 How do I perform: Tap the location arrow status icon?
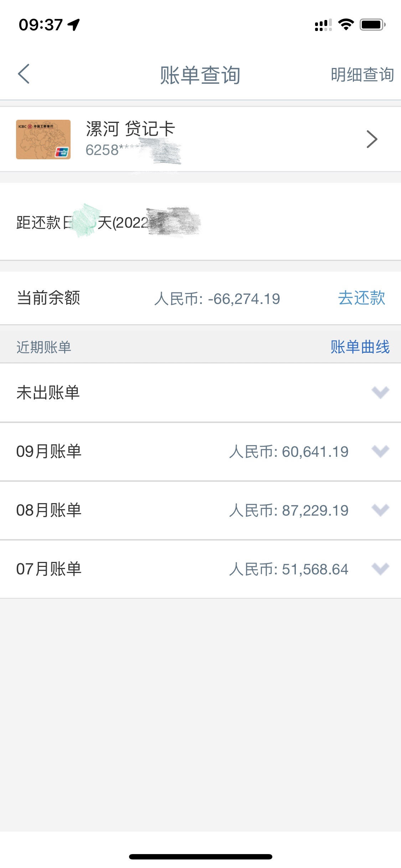coord(74,25)
